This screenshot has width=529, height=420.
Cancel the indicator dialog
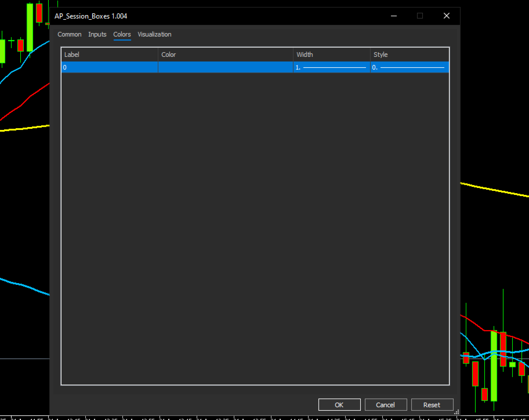click(385, 405)
